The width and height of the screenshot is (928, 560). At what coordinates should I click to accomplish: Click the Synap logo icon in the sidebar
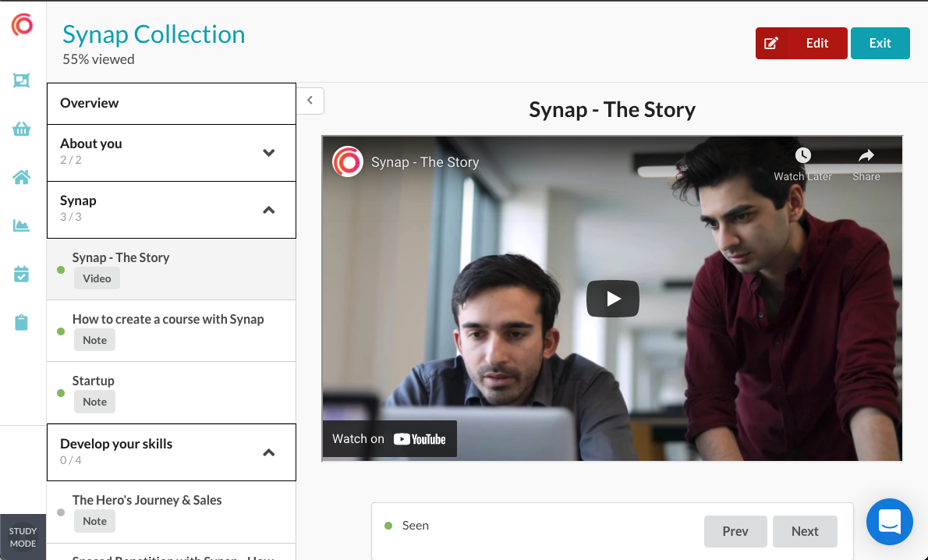click(x=22, y=25)
